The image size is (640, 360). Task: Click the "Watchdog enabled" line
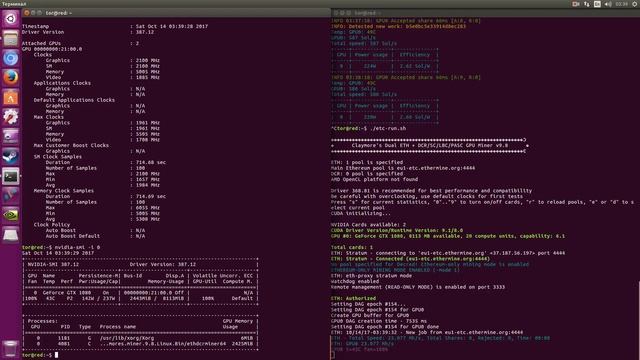[354, 281]
